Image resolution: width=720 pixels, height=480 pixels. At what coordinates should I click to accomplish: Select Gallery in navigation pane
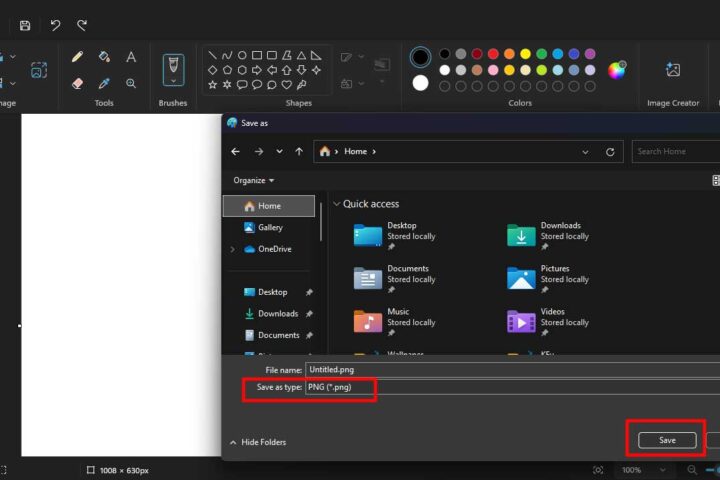(269, 227)
